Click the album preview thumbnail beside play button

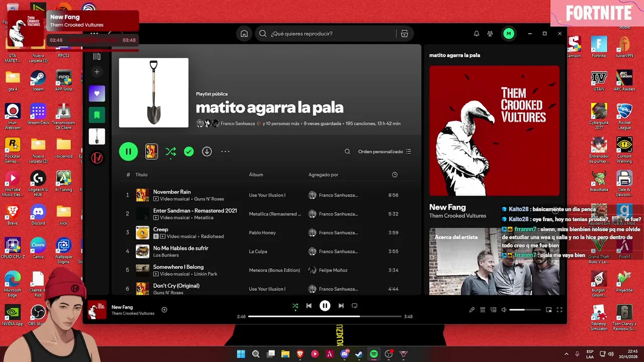(x=151, y=151)
